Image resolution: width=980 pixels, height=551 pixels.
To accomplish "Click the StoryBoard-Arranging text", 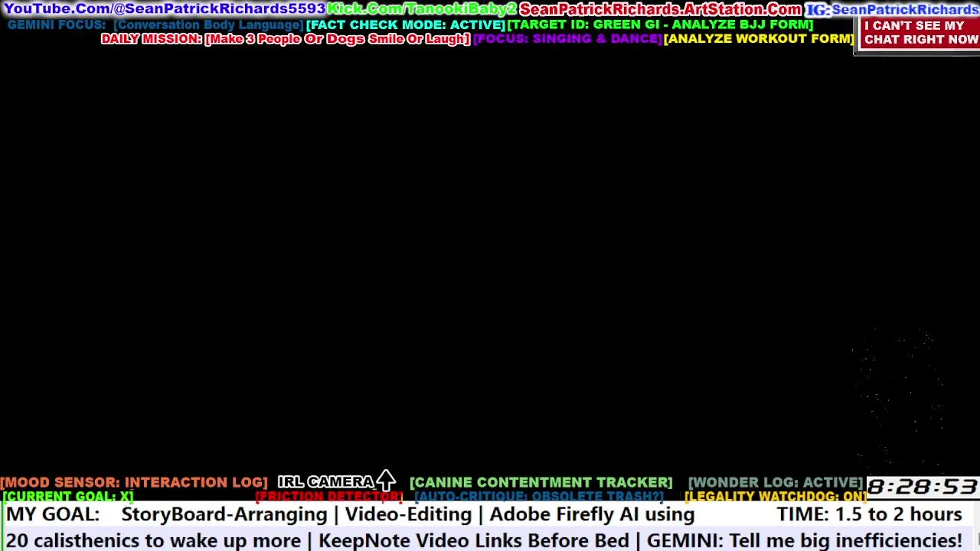I will click(224, 515).
